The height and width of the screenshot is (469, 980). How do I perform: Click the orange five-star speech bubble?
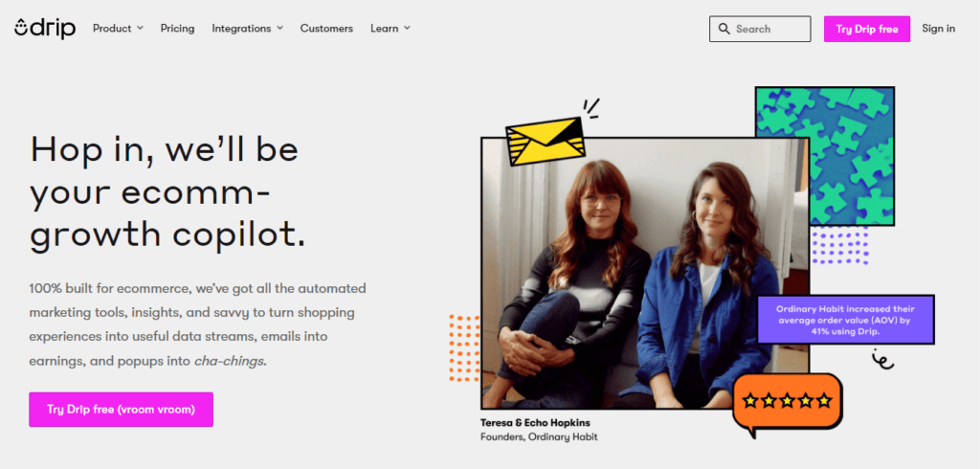point(787,405)
